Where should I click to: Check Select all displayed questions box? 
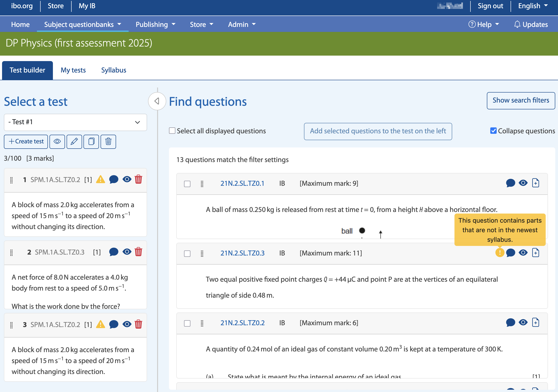coord(172,131)
